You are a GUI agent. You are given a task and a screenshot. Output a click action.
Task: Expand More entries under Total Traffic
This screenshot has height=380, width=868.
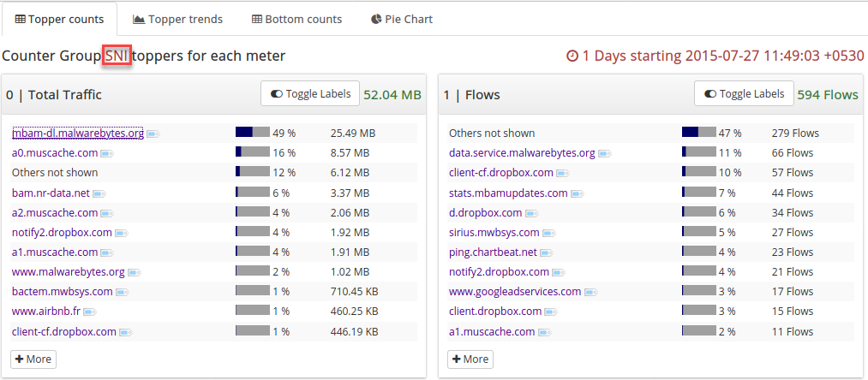click(33, 359)
